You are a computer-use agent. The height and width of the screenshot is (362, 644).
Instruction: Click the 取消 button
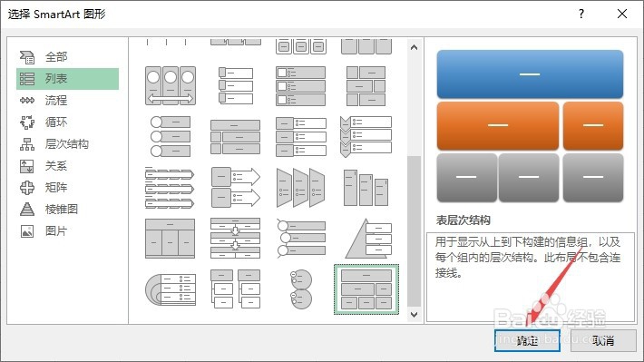[x=603, y=340]
